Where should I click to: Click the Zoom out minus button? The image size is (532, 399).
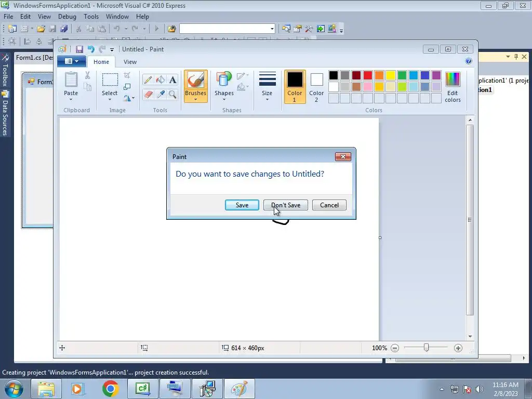coord(395,348)
